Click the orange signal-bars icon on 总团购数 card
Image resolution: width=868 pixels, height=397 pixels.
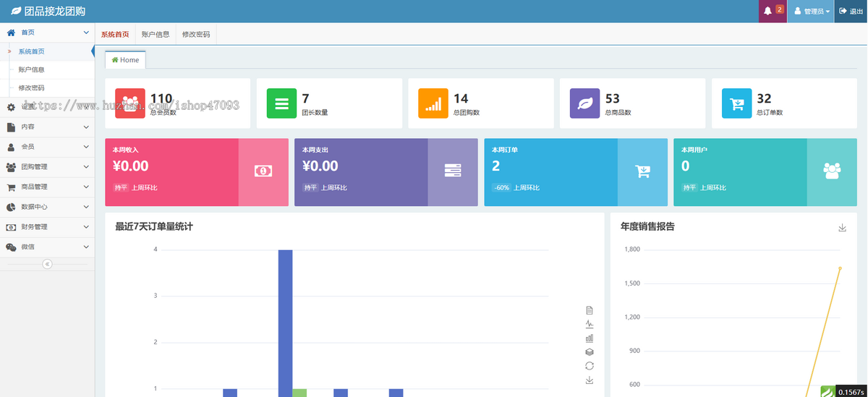(x=433, y=103)
